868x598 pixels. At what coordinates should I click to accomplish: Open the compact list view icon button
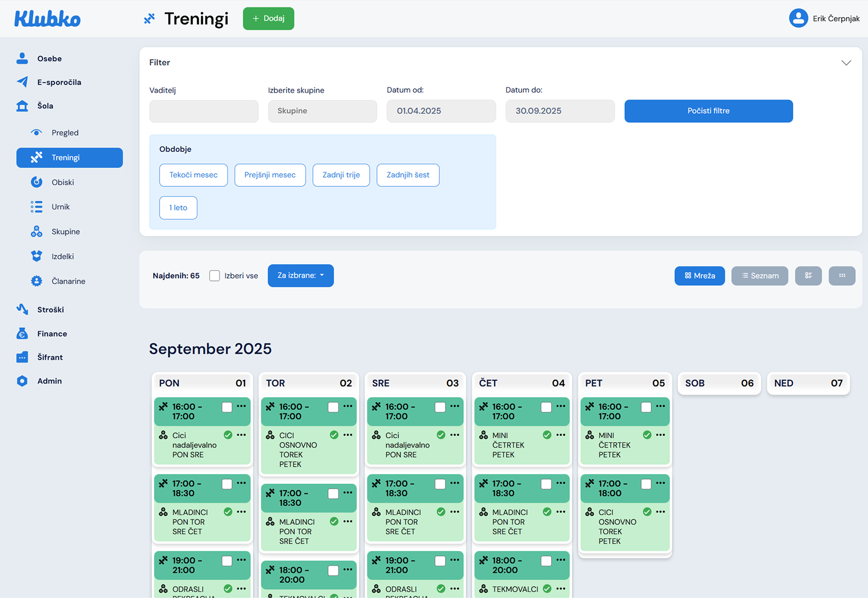[808, 276]
